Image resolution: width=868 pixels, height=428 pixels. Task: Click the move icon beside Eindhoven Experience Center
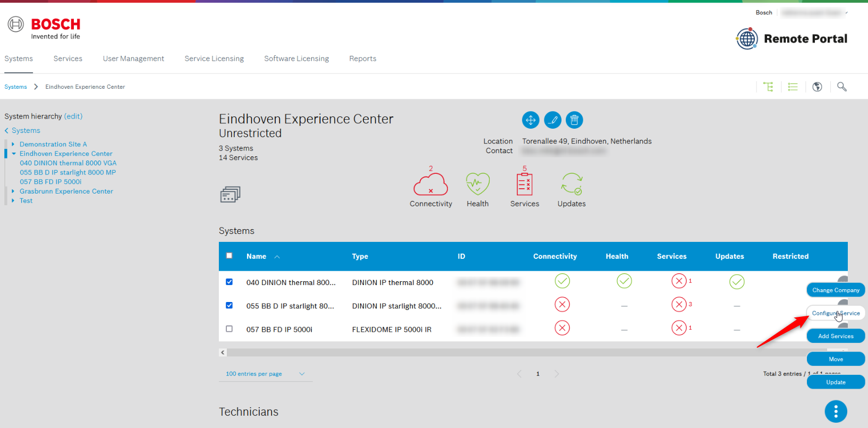[x=530, y=120]
